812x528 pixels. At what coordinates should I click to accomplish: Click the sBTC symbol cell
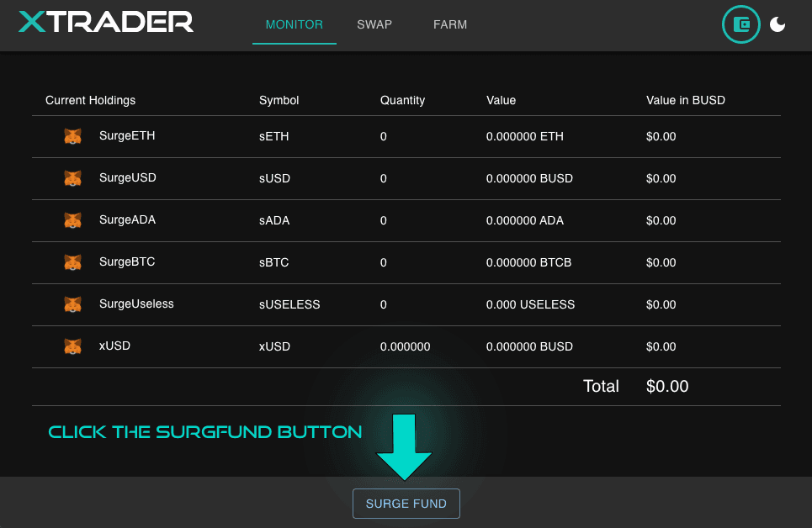click(x=273, y=262)
